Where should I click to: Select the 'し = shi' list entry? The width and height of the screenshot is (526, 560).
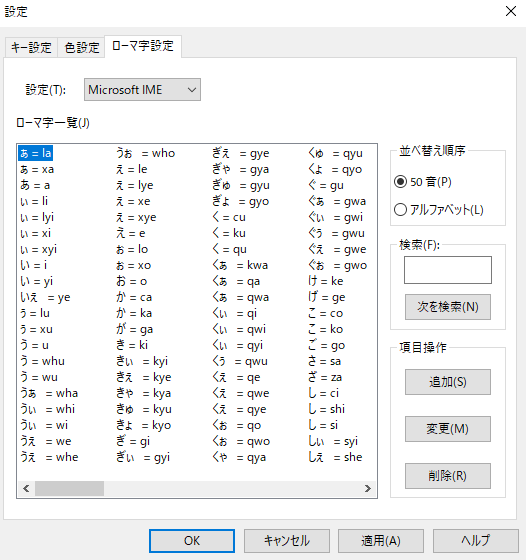327,409
